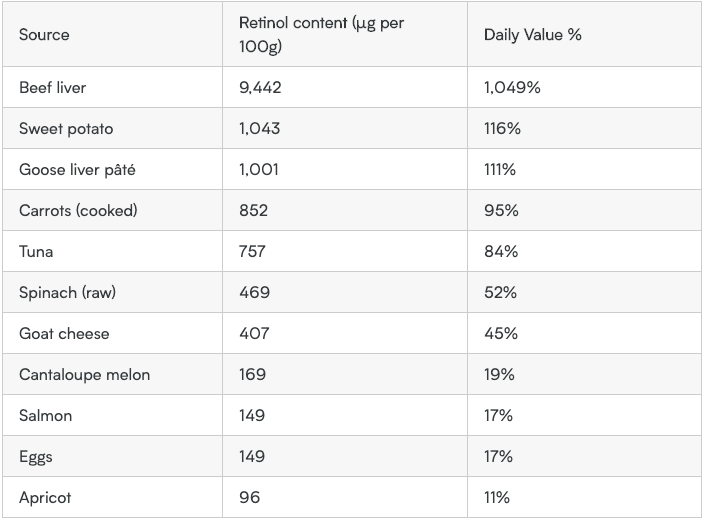The width and height of the screenshot is (704, 519).
Task: Click the 52% daily value cell
Action: tap(584, 292)
